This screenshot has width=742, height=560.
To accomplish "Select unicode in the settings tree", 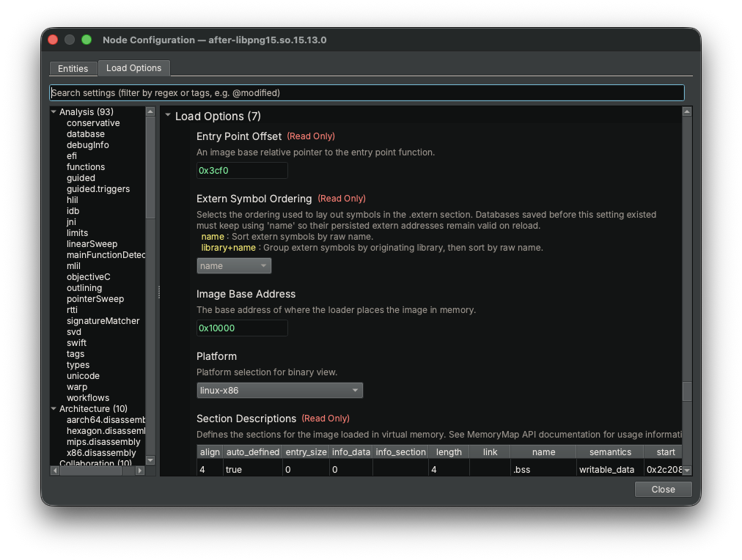I will 84,375.
